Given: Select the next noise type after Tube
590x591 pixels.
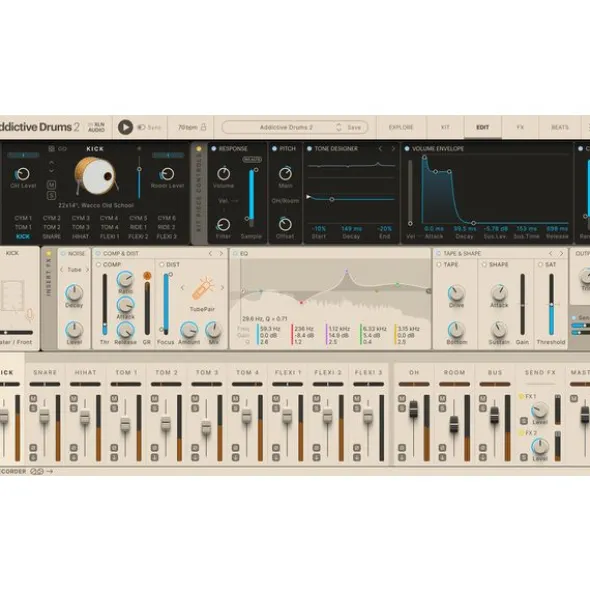Looking at the screenshot, I should pos(87,270).
